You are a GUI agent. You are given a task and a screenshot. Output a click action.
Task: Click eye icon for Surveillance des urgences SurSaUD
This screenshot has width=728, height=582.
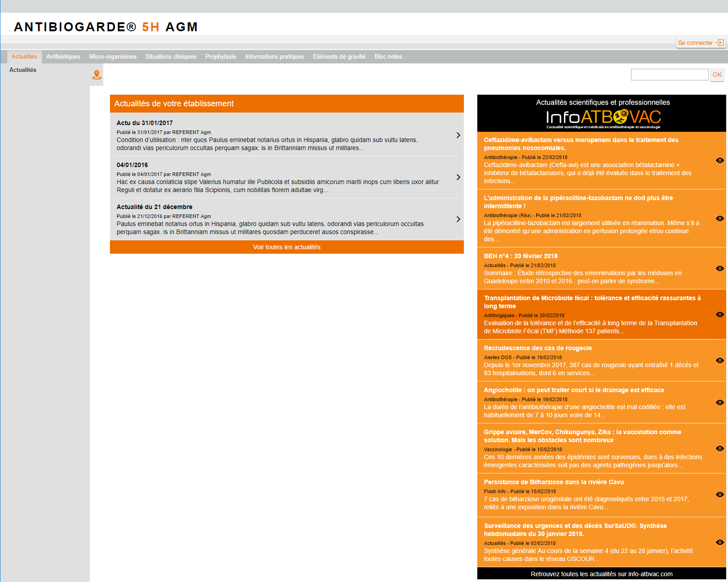[720, 542]
